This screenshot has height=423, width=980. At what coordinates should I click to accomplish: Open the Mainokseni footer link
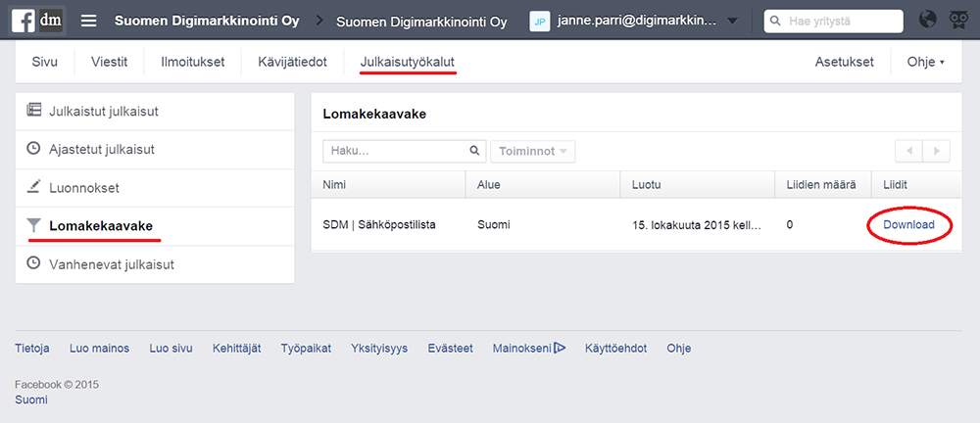522,348
